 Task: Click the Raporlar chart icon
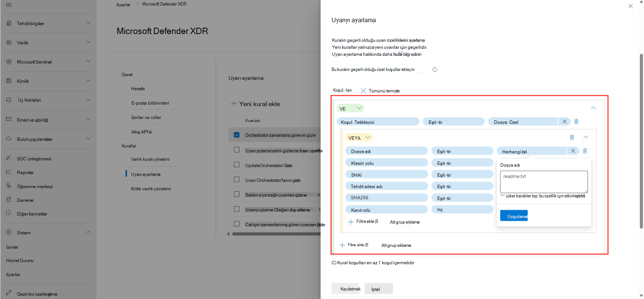point(8,172)
